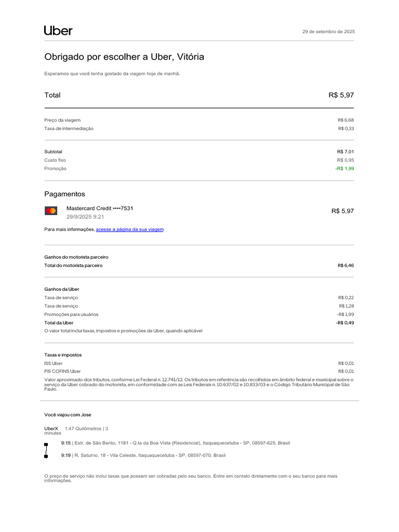Click the Total R$ 5,97 amount
Viewport: 399px width, 532px height.
pyautogui.click(x=341, y=96)
